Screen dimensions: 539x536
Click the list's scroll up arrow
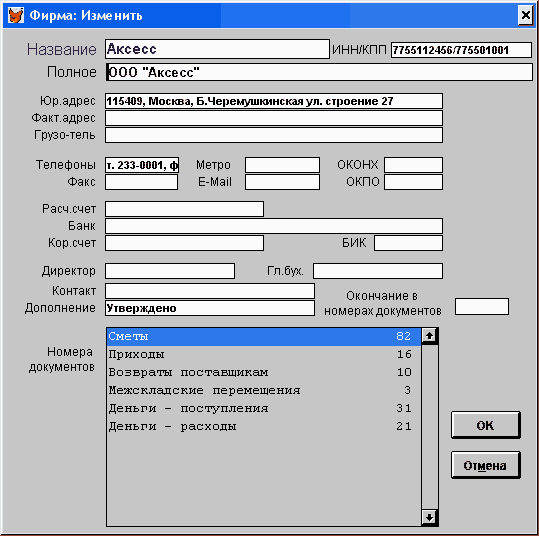[x=429, y=336]
